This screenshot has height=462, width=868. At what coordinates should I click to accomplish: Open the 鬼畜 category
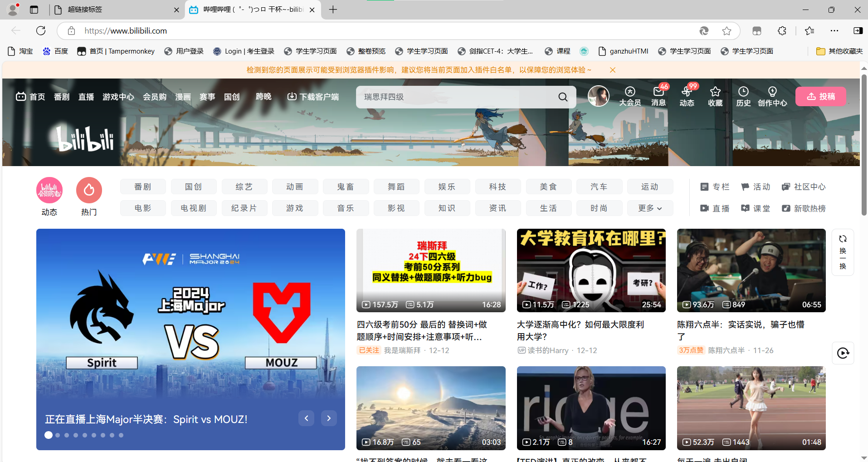345,187
